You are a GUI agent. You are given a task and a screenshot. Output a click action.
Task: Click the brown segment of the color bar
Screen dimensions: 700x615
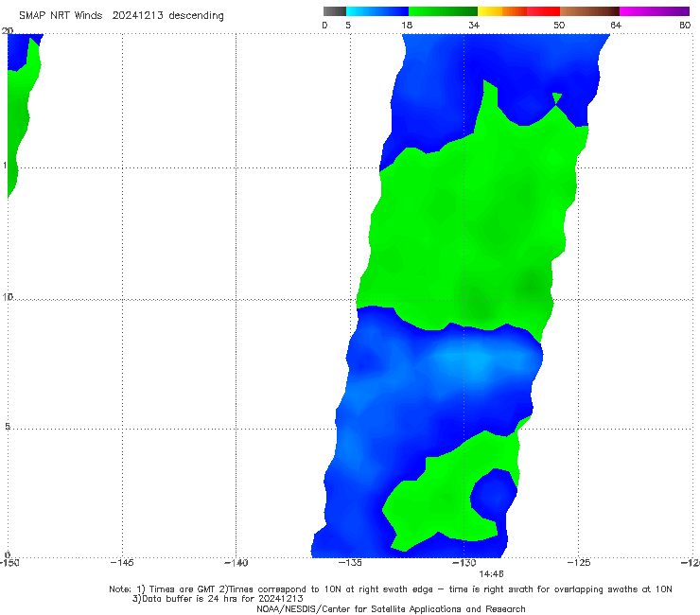(589, 11)
